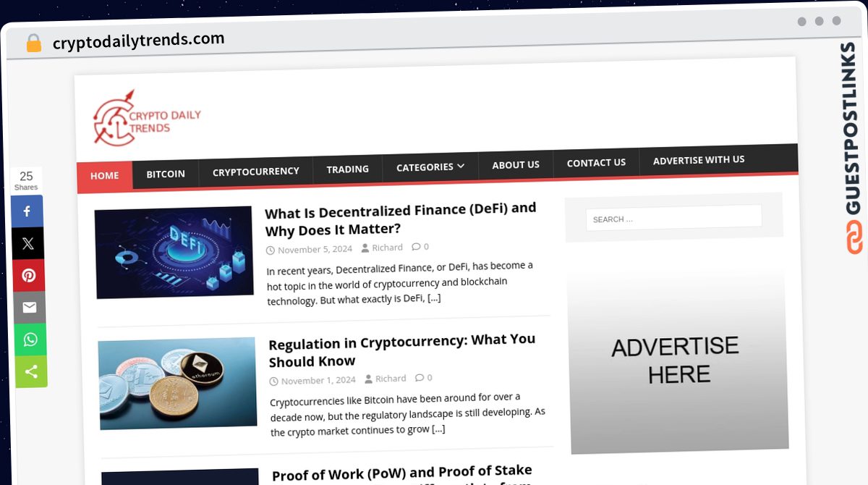Viewport: 868px width, 485px height.
Task: Open 'Regulation in Cryptocurrency: What You Should Know'
Action: pos(402,350)
